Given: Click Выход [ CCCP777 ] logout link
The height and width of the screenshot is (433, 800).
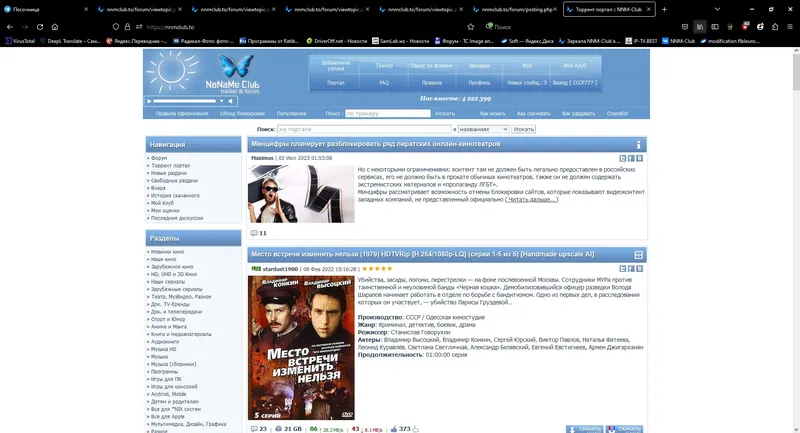Looking at the screenshot, I should pyautogui.click(x=574, y=83).
